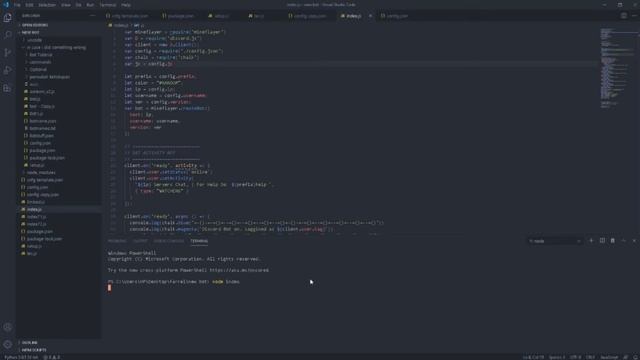Expand the commands folder
This screenshot has height=360, width=640.
tap(59, 62)
